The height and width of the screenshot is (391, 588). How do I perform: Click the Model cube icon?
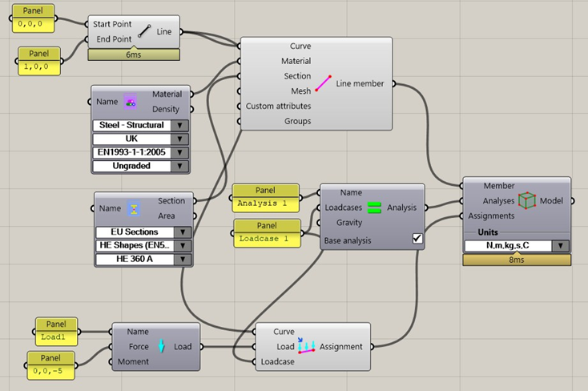point(526,200)
